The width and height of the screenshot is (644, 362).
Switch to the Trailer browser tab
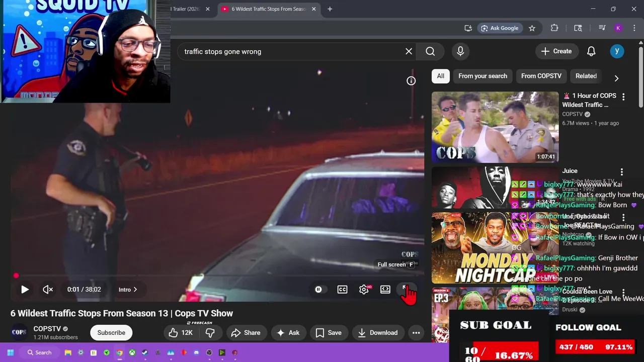pos(187,9)
